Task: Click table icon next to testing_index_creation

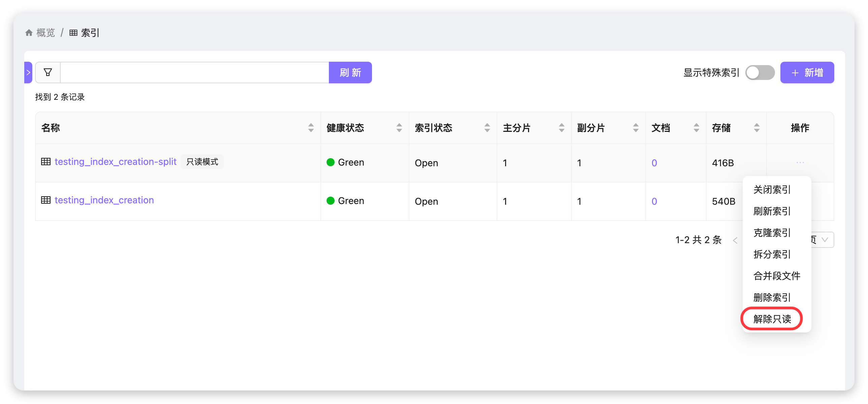Action: [46, 200]
